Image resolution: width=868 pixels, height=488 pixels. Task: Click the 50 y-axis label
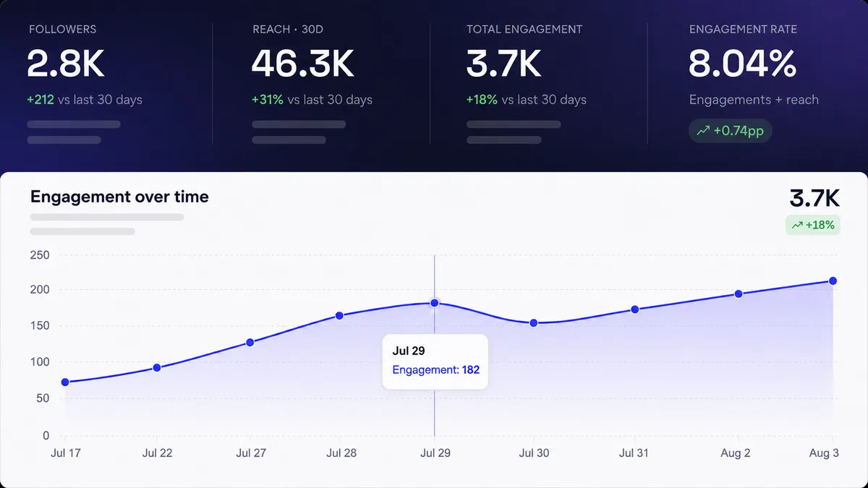[x=43, y=398]
